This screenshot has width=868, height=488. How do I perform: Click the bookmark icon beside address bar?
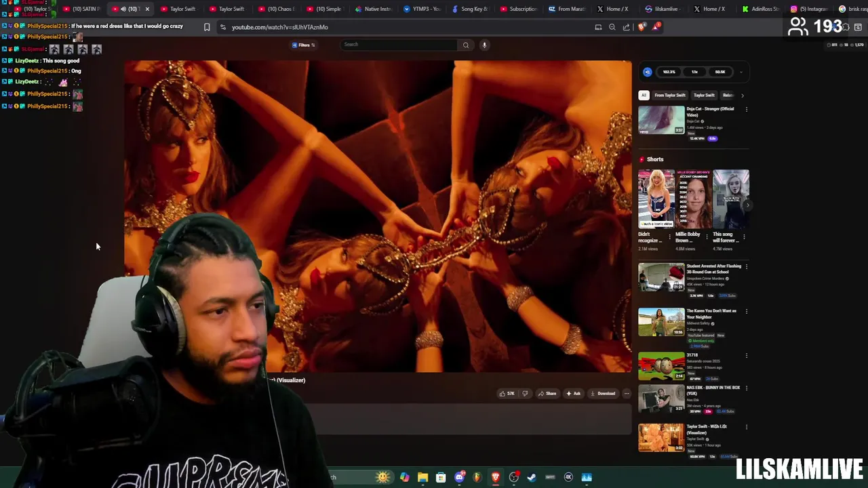[207, 27]
